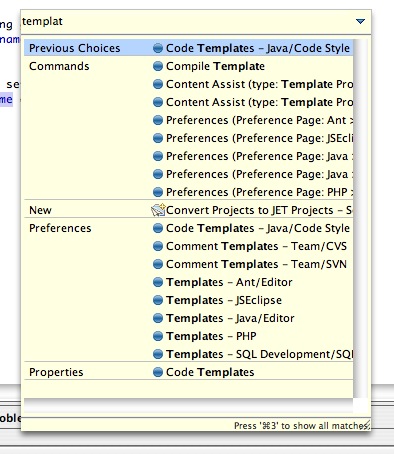The height and width of the screenshot is (454, 394).
Task: Click the 'templat' search input field
Action: [x=187, y=22]
